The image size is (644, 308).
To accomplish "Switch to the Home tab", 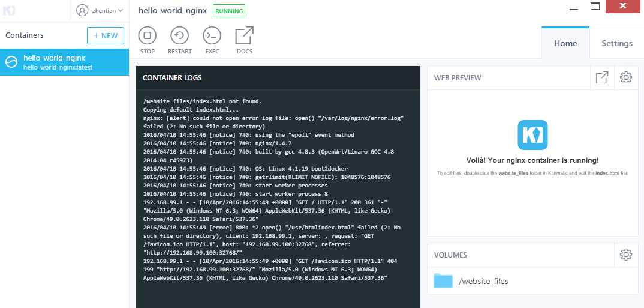I will 565,43.
